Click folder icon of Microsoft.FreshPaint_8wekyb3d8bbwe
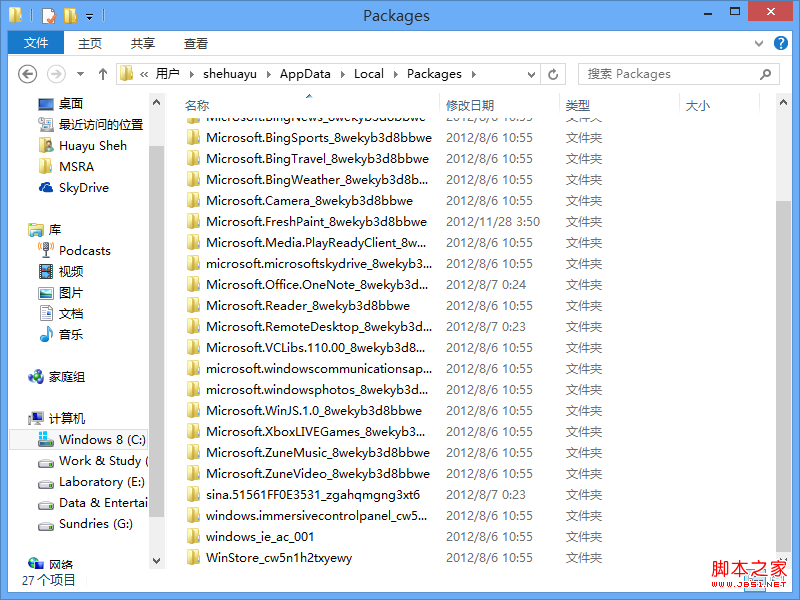The image size is (800, 600). [193, 221]
